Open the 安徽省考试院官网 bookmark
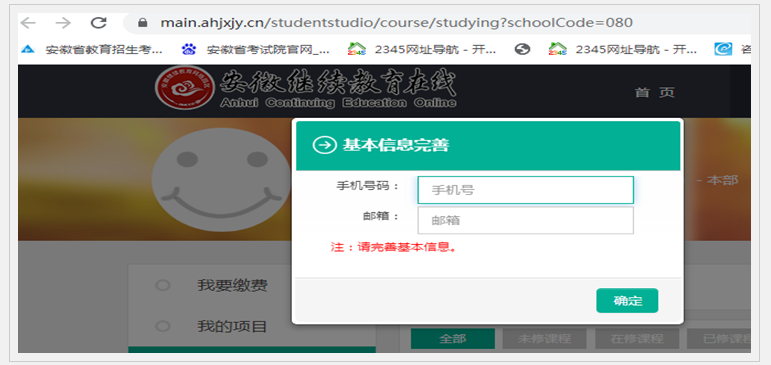771x365 pixels. [x=255, y=49]
